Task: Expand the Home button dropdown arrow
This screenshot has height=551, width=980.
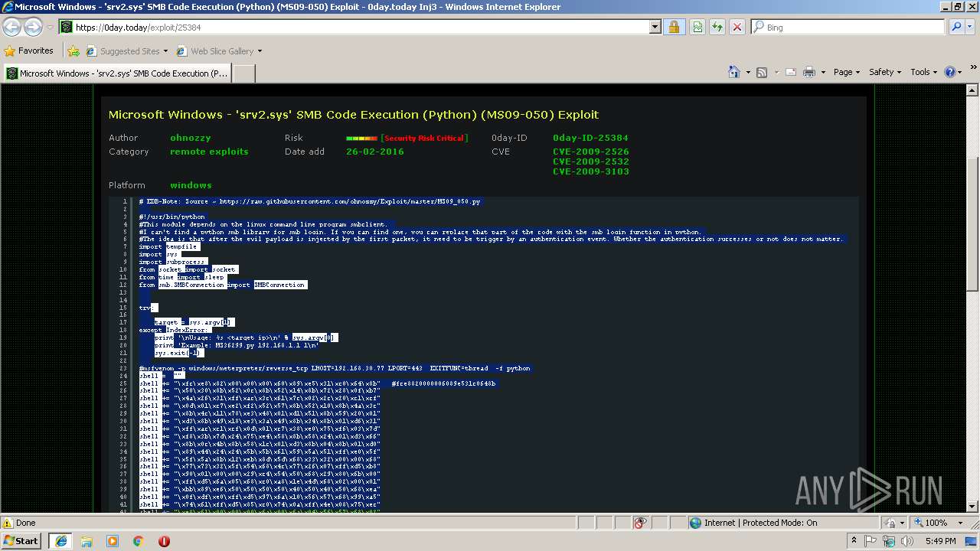Action: [x=747, y=72]
